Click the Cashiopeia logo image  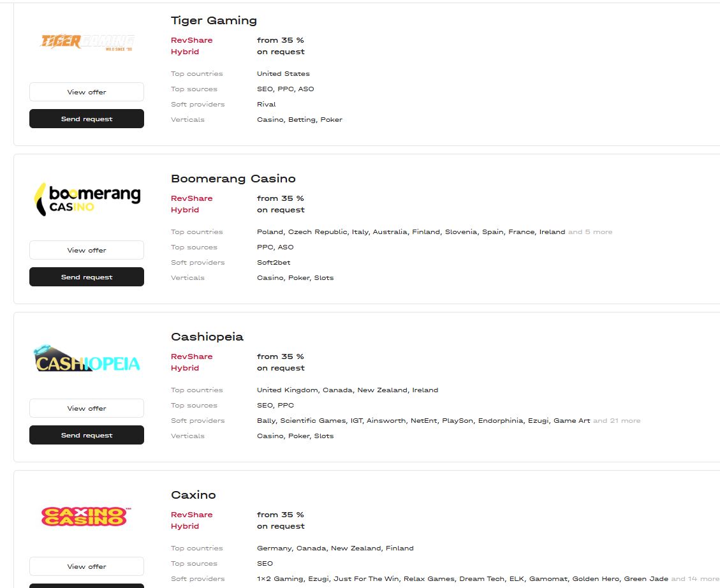tap(87, 358)
